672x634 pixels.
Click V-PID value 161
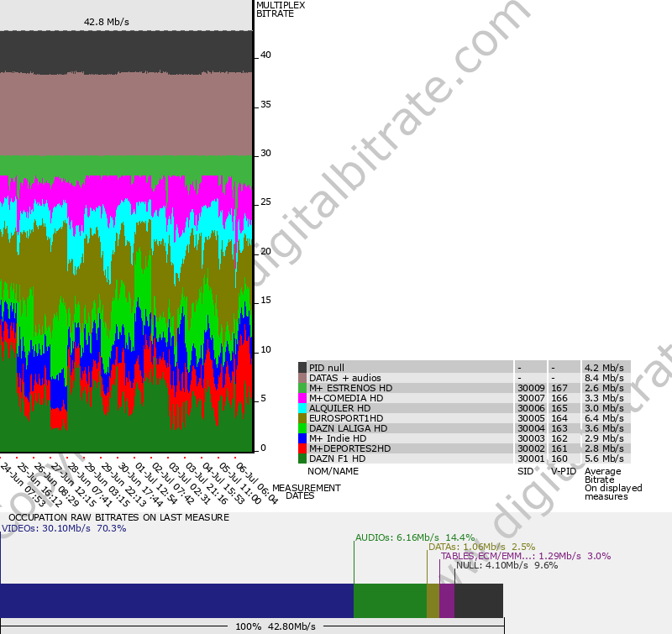[x=559, y=448]
